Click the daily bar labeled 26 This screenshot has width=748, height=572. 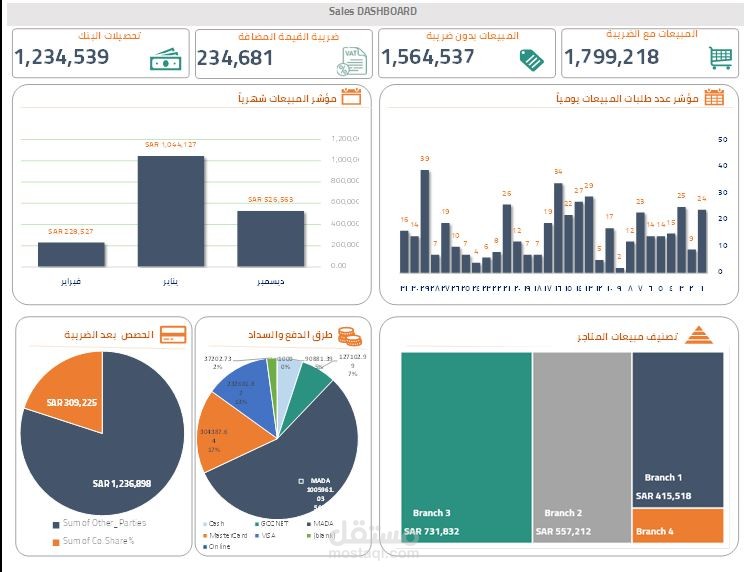coord(507,239)
